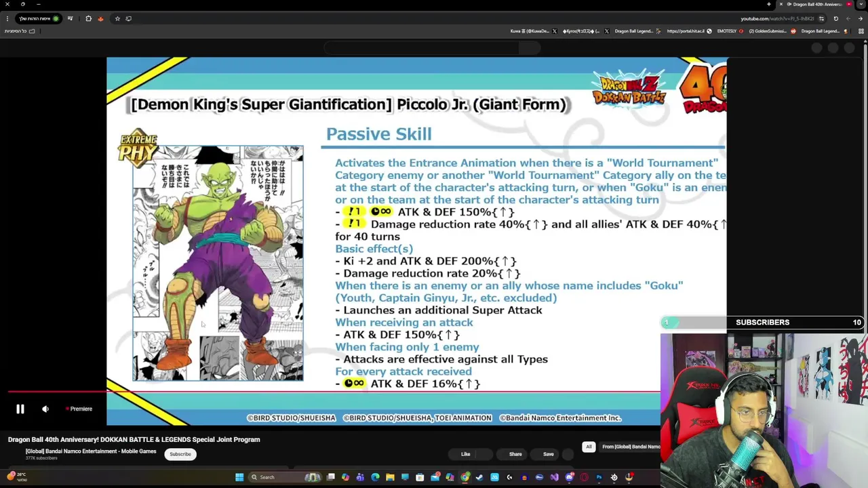
Task: Click the taskbar Search box
Action: pos(285,477)
